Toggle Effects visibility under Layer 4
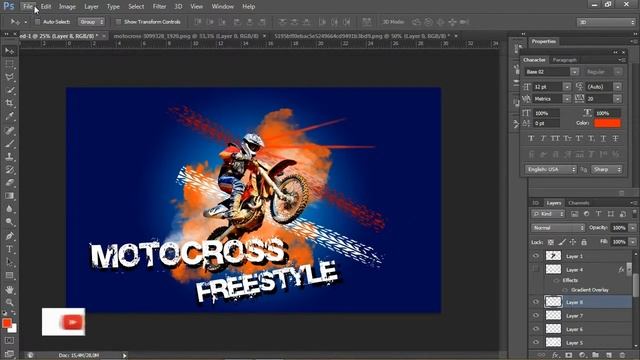 click(x=556, y=280)
